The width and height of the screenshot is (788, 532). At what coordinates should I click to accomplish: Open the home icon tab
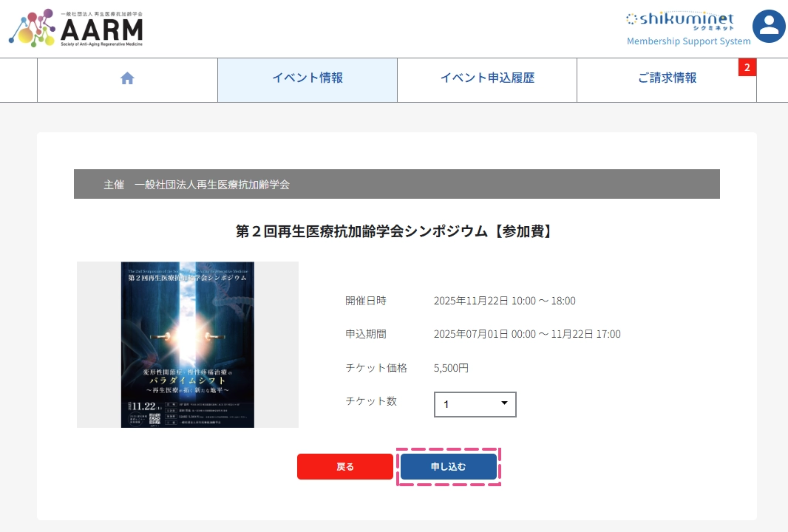click(x=127, y=79)
